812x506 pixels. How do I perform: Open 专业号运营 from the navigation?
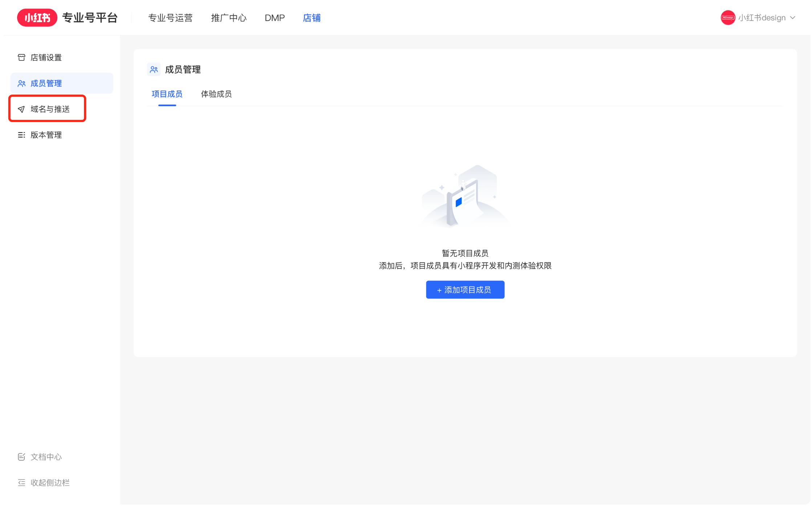tap(170, 17)
